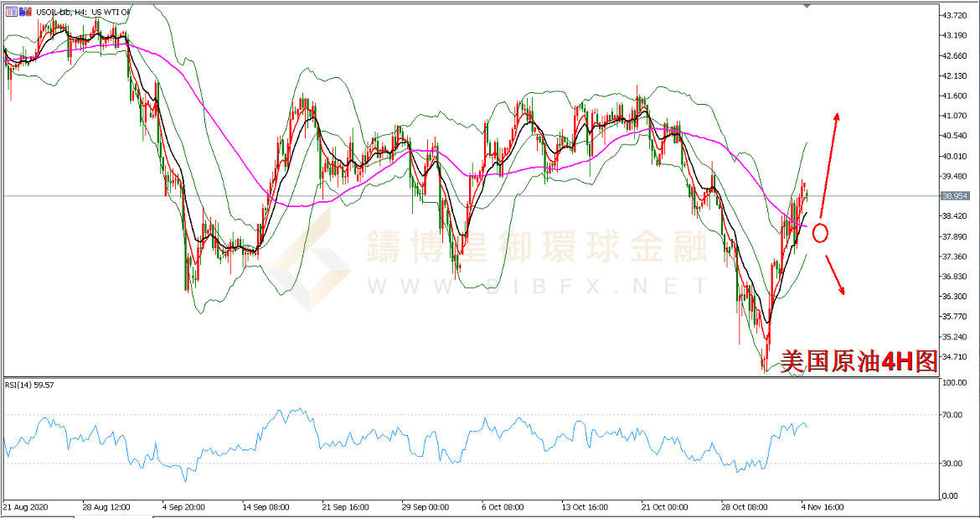The image size is (980, 518).
Task: Select the red circle annotation
Action: point(821,232)
